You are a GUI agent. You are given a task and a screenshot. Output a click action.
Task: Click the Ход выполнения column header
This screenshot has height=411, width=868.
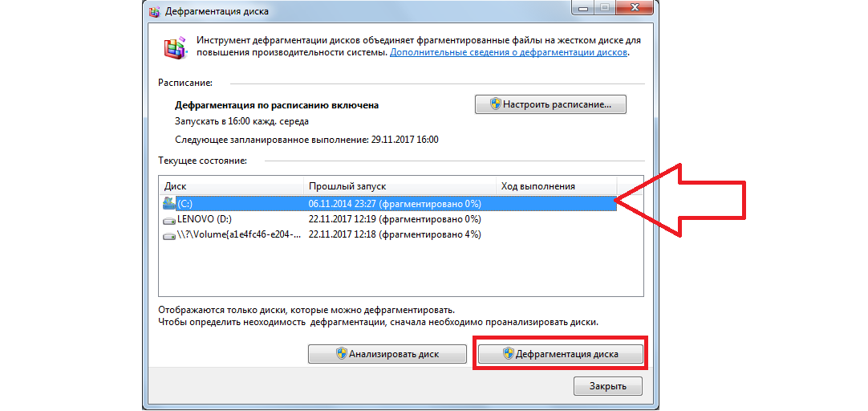[555, 185]
